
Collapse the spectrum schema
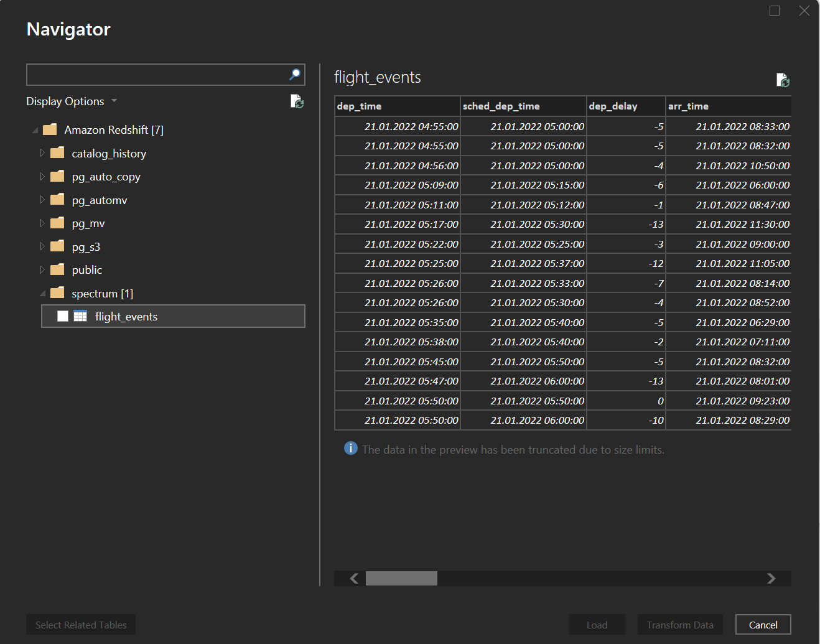coord(43,294)
